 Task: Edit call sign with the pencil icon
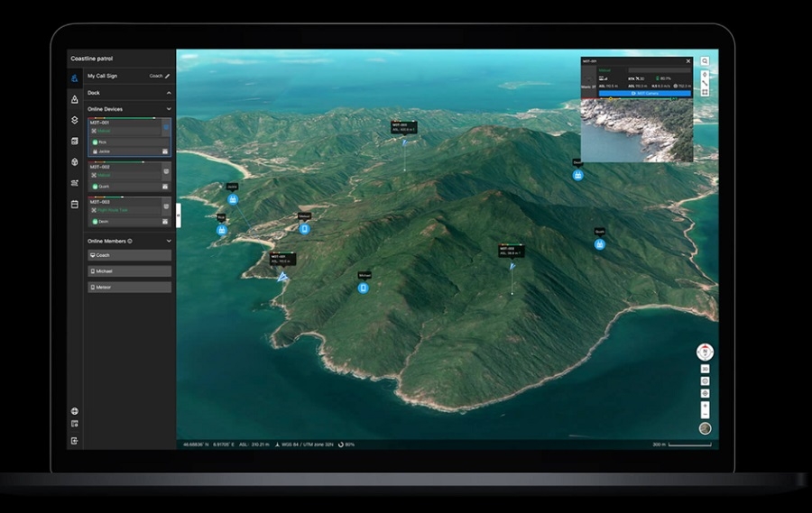pos(167,76)
